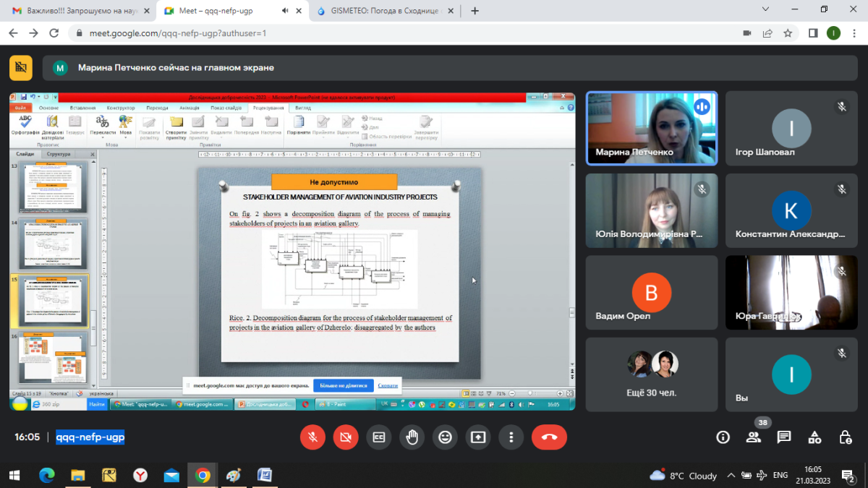Open meeting details info icon
This screenshot has height=488, width=868.
(x=723, y=437)
